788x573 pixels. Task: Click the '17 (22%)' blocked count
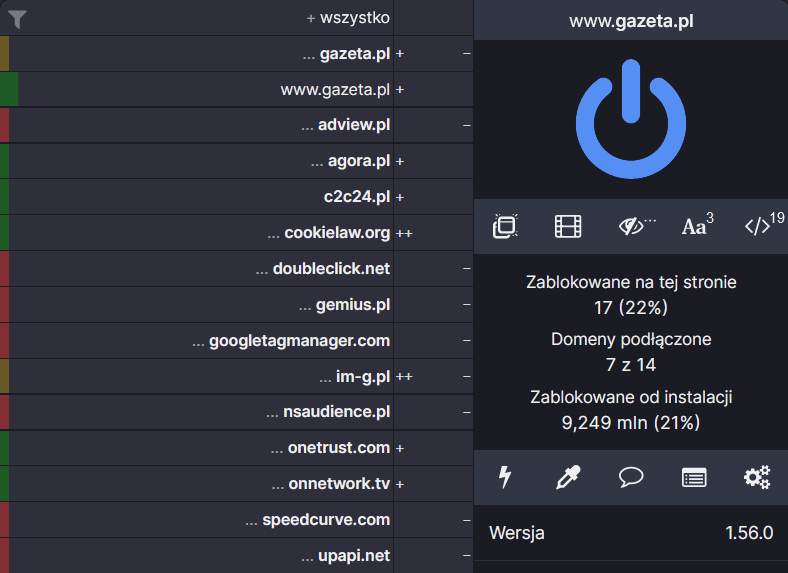click(631, 307)
